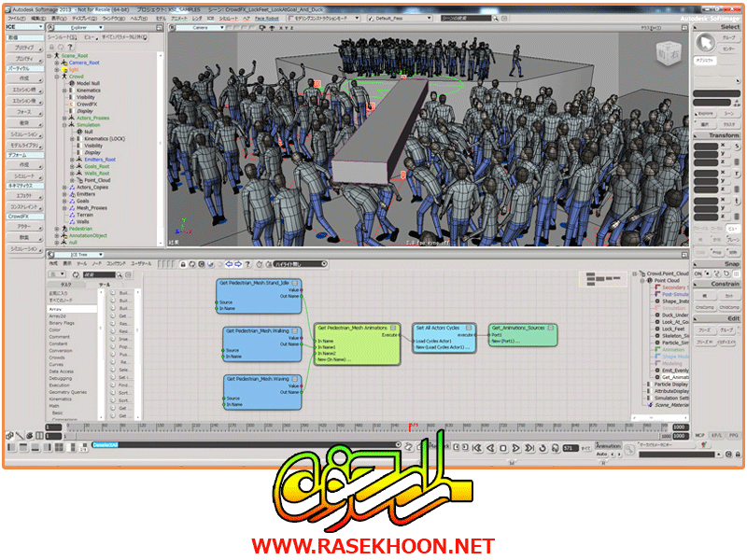Go back with the blue left arrow in ICE Tree toolbar

coord(229,264)
